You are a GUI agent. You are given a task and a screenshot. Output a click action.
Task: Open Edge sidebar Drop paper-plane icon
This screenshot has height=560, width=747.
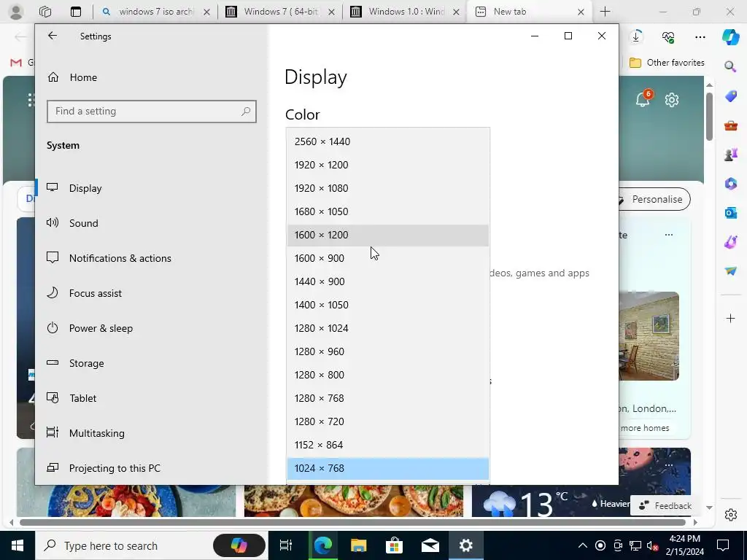(x=730, y=271)
